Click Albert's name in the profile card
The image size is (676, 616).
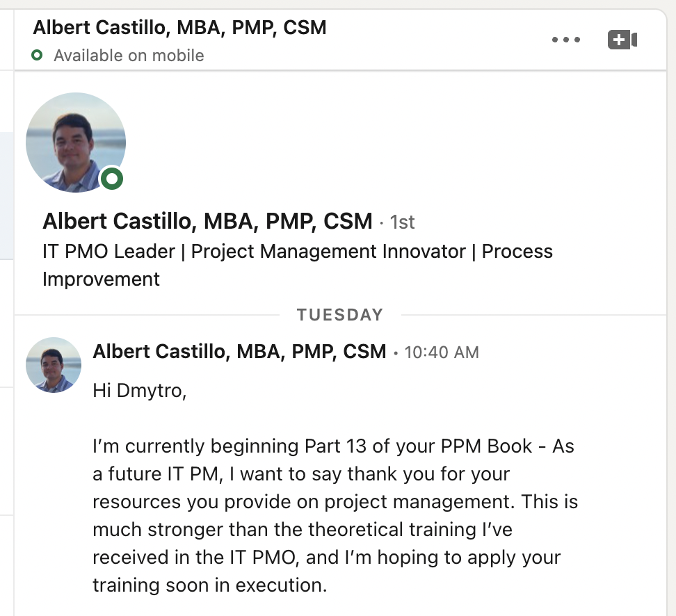point(207,221)
